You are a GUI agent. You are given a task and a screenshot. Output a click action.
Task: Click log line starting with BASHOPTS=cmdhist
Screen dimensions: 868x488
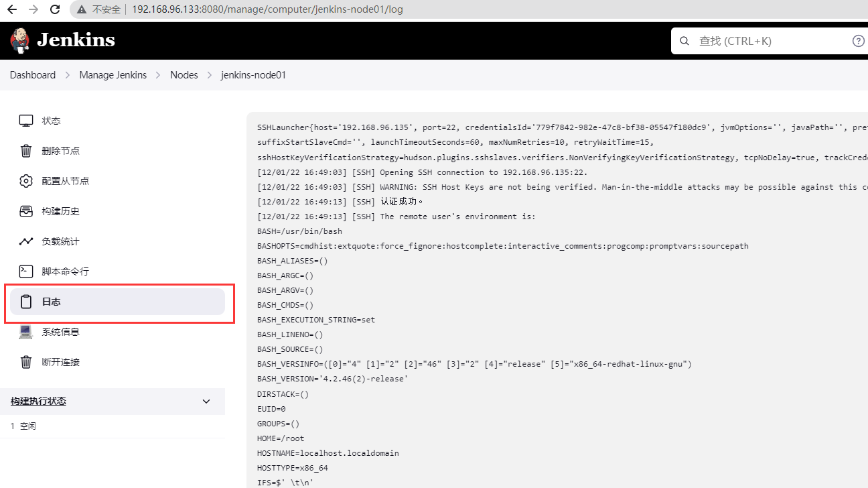[x=502, y=246]
